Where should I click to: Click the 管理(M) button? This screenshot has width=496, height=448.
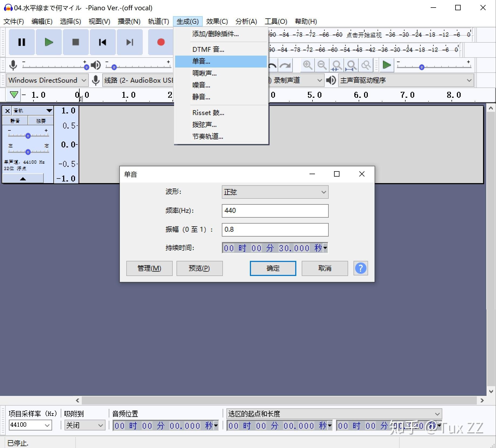[x=149, y=268]
